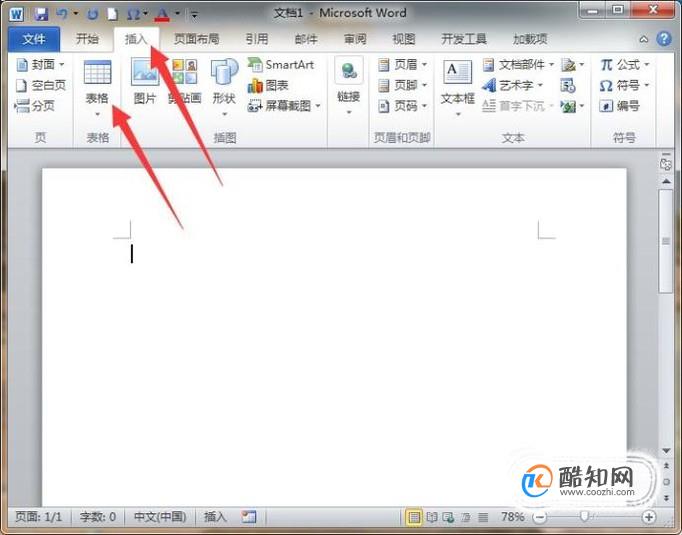Switch to the 视图 (View) tab
The width and height of the screenshot is (682, 535).
(x=404, y=39)
